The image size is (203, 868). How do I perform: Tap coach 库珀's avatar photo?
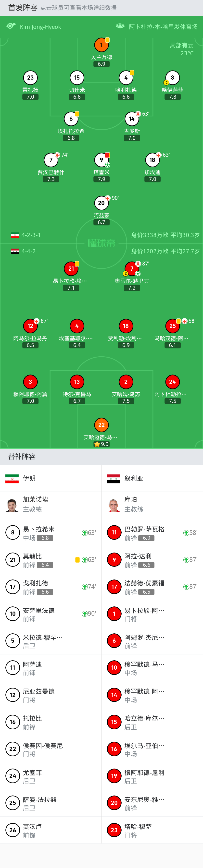click(x=114, y=506)
